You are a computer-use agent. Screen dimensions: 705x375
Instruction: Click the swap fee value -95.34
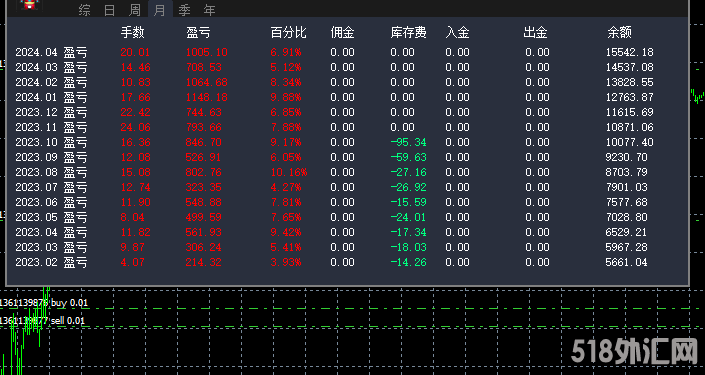click(408, 142)
